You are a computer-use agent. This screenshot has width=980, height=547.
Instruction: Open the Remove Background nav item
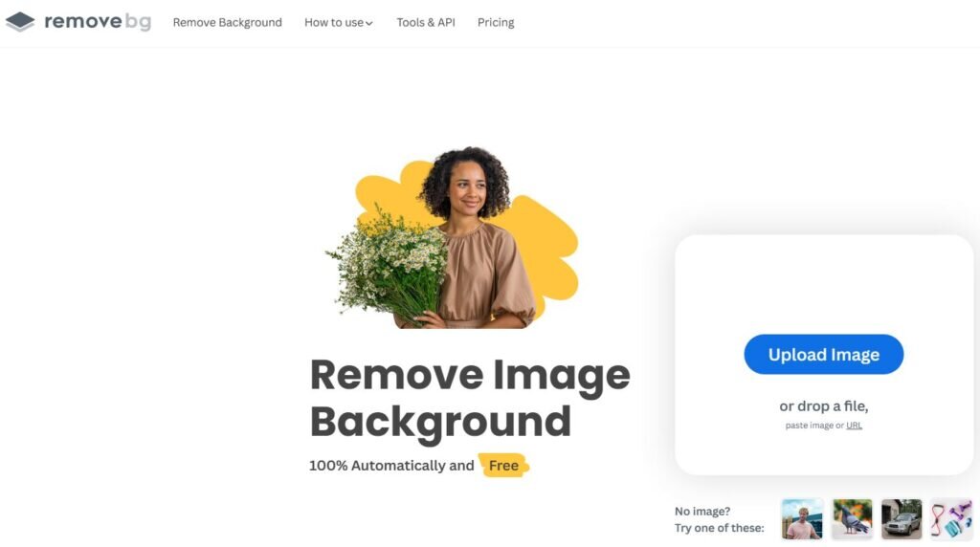click(x=228, y=23)
